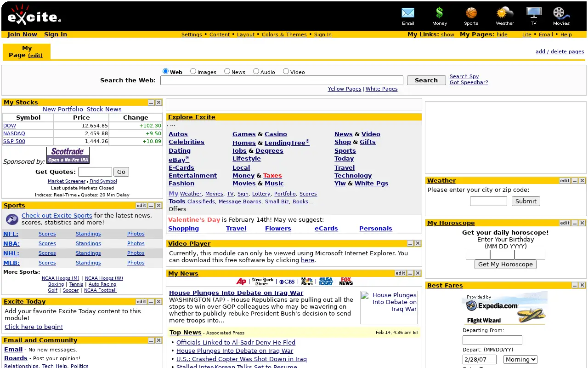Open the Movies film reel icon
The width and height of the screenshot is (588, 368).
tap(561, 13)
